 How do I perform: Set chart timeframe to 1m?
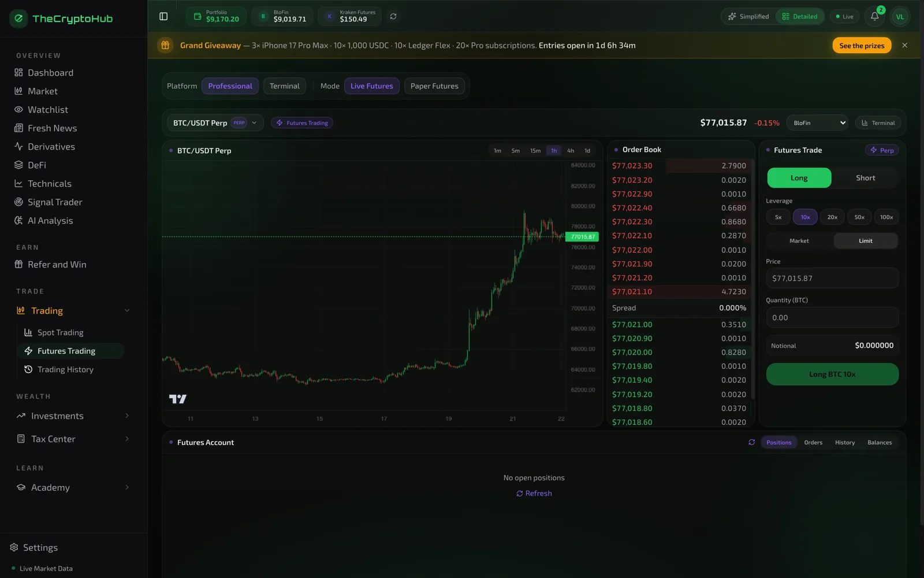click(x=497, y=151)
